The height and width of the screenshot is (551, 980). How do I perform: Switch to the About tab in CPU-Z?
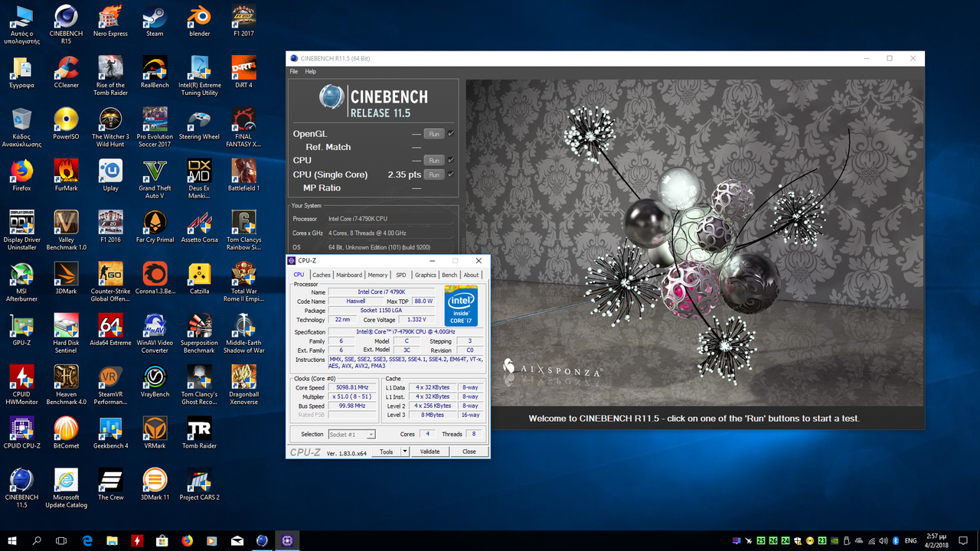[x=472, y=275]
